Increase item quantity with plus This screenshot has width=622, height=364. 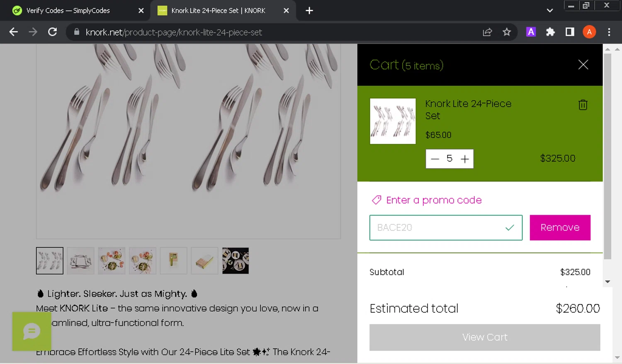click(465, 159)
